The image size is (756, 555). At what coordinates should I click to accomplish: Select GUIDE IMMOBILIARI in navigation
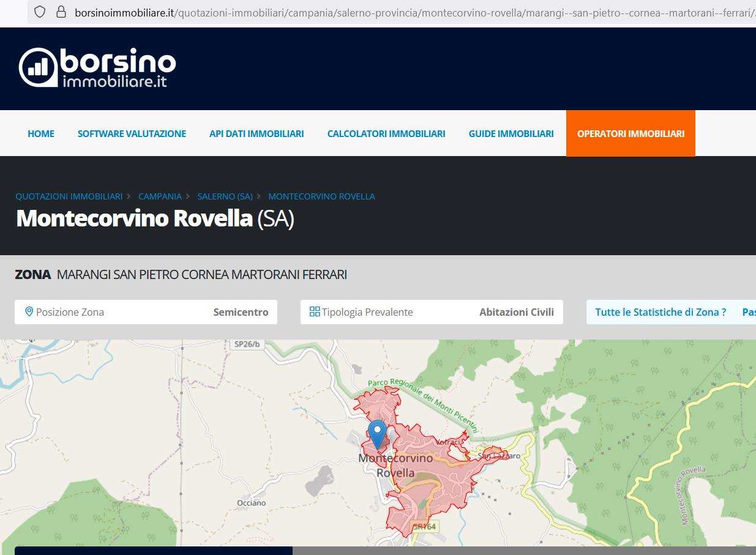click(511, 133)
